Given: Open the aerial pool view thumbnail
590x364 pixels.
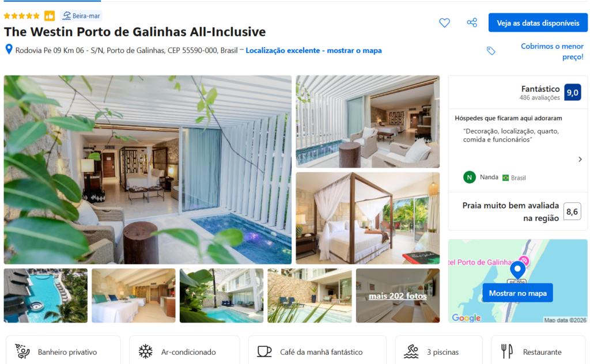Looking at the screenshot, I should pyautogui.click(x=46, y=295).
